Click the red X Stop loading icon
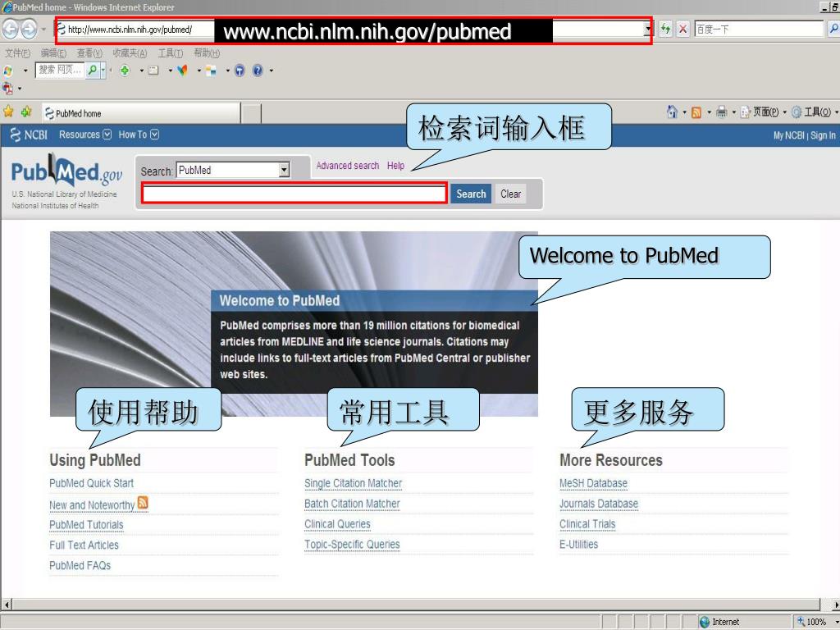The image size is (840, 630). 682,29
